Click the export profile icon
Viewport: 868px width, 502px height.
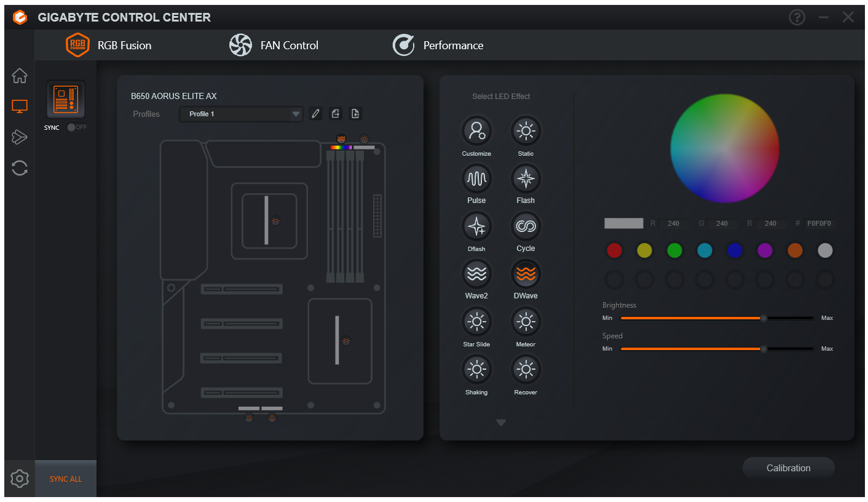click(336, 114)
